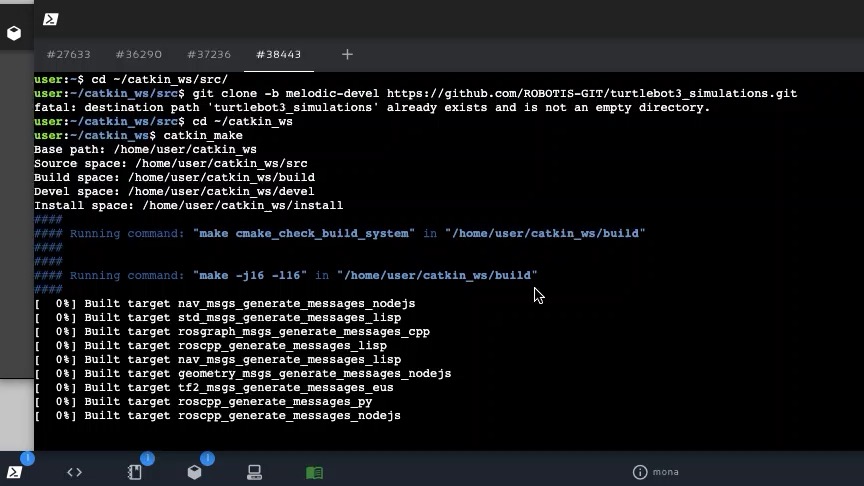Click the fatal destination path error line

point(372,107)
